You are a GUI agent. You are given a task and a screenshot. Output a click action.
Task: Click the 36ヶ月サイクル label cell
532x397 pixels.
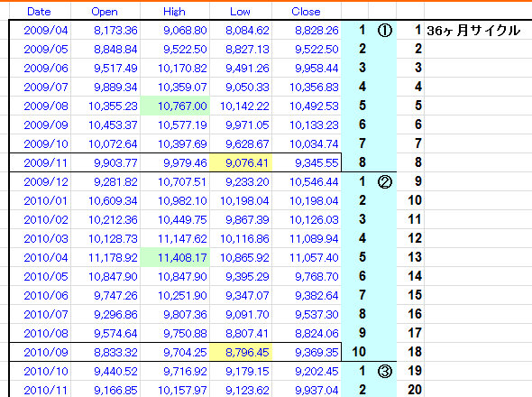coord(473,31)
